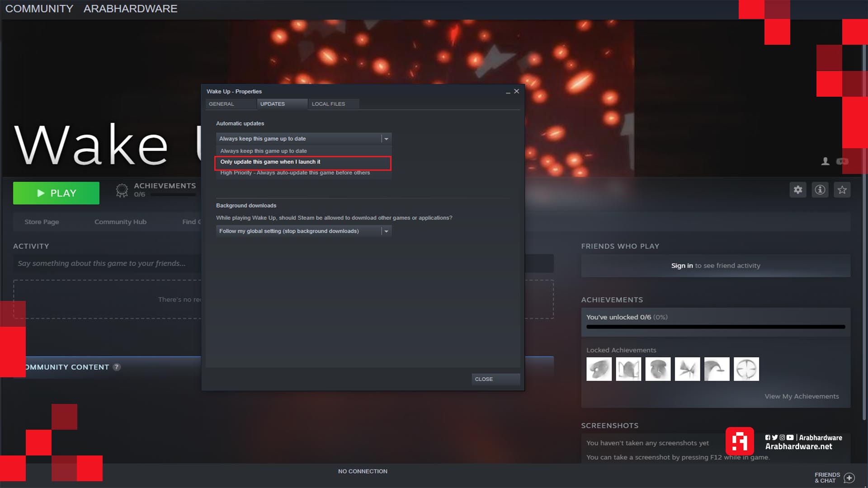This screenshot has height=488, width=868.
Task: Click the player silhouette icon on banner
Action: pyautogui.click(x=825, y=161)
